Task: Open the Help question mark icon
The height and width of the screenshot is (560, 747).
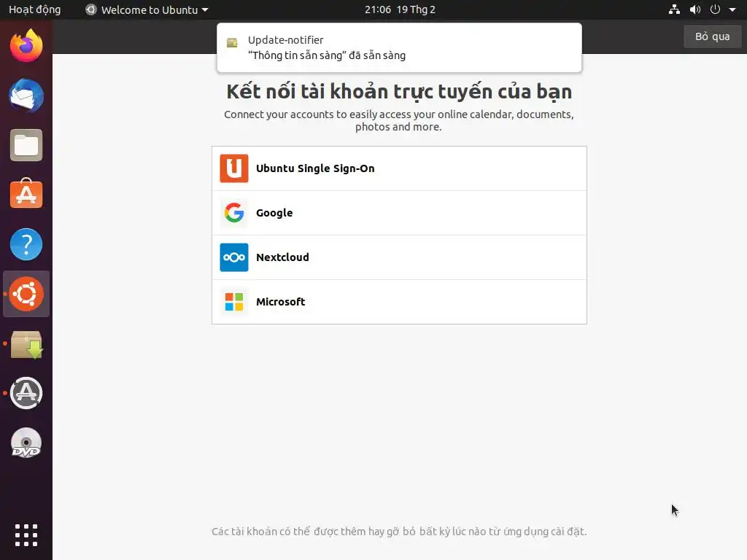Action: (x=26, y=244)
